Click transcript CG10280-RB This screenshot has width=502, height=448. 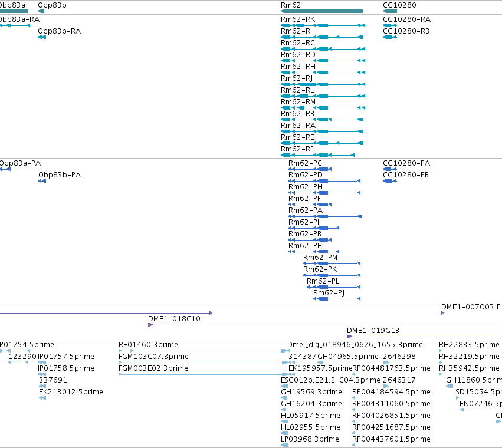pos(390,37)
